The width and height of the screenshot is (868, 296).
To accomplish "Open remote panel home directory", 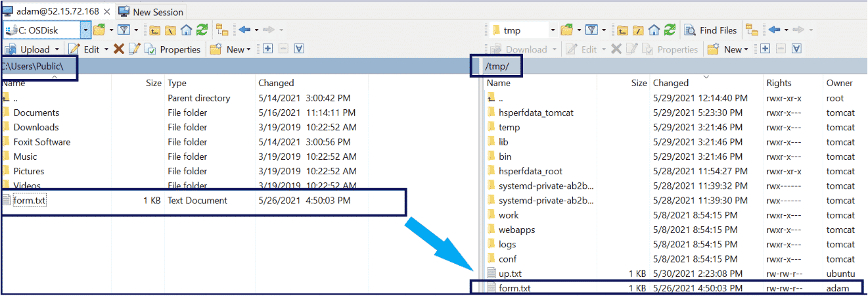I will pos(654,30).
